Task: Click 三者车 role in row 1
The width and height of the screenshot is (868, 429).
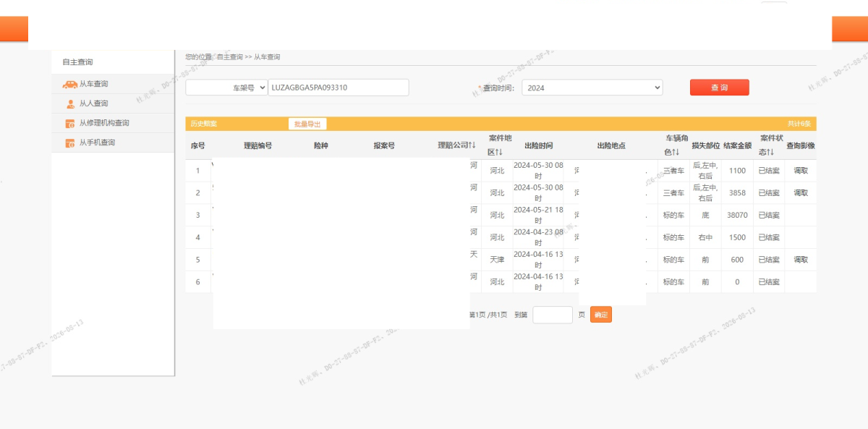Action: click(x=673, y=171)
